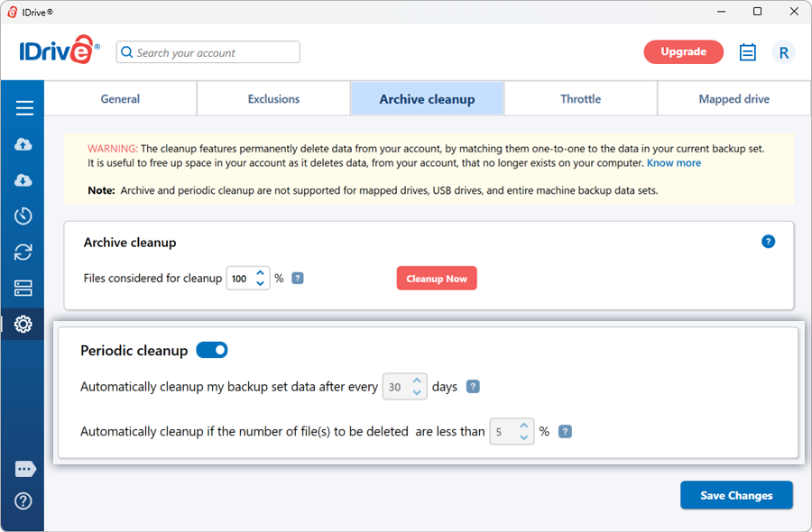This screenshot has width=812, height=532.
Task: Minimize the IDrive window
Action: [x=721, y=12]
